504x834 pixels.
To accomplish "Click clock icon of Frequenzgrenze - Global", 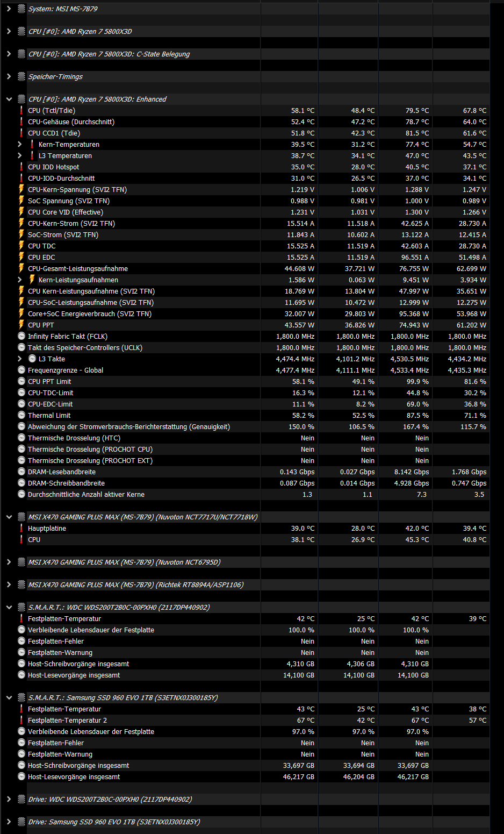I will 21,370.
